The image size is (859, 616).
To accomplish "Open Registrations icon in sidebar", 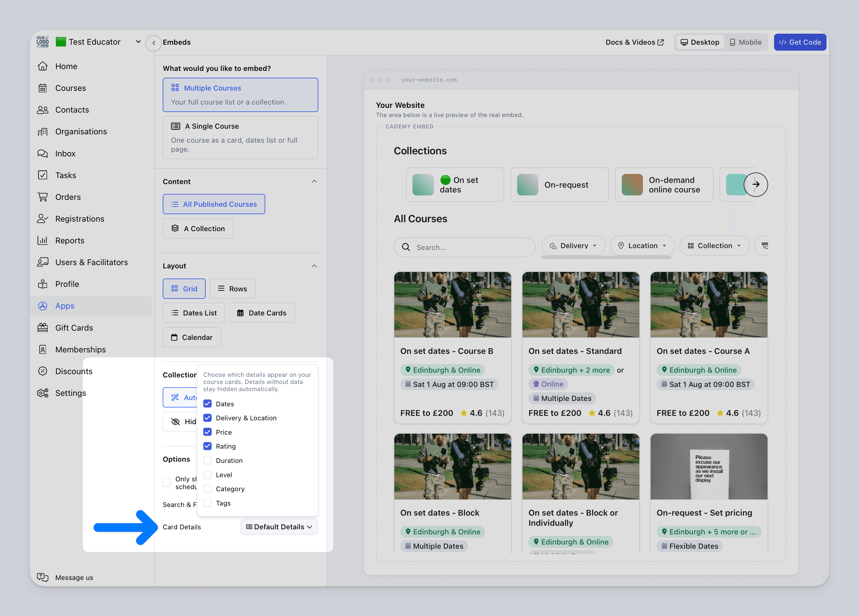I will (42, 219).
